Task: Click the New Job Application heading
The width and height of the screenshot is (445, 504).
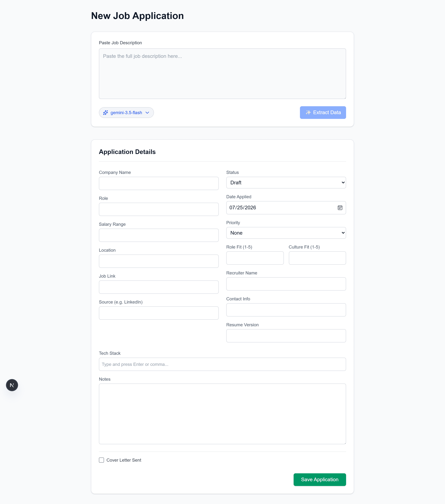Action: [137, 16]
